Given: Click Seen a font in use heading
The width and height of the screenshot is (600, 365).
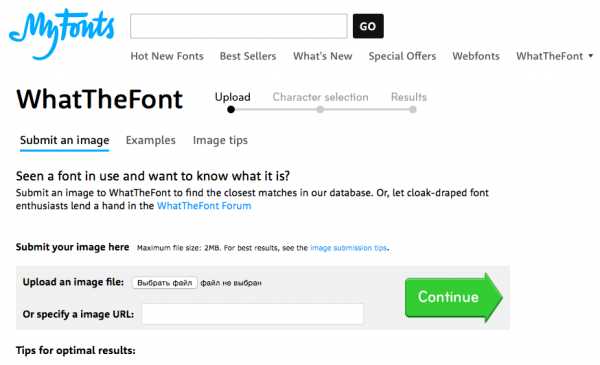Looking at the screenshot, I should 153,176.
